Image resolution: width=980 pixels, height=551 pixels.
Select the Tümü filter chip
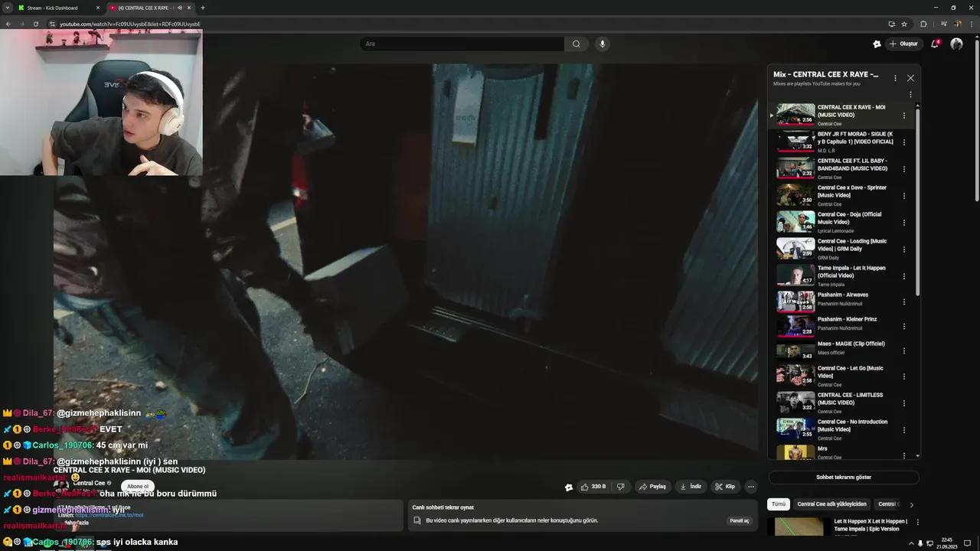pos(779,504)
